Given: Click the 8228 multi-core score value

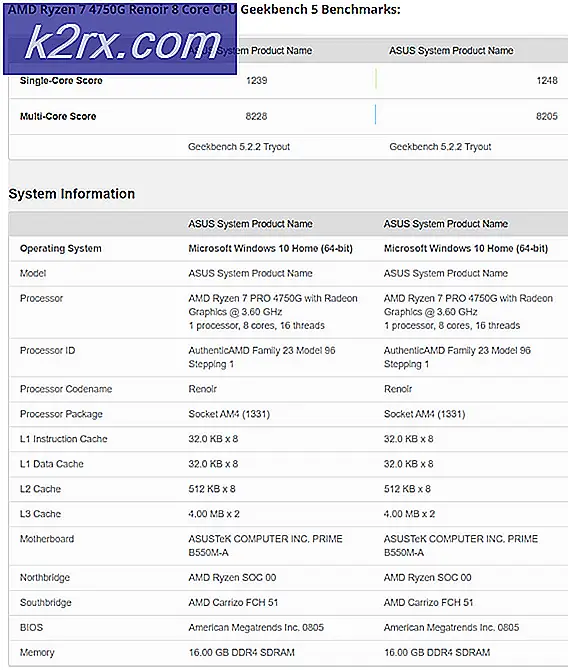Looking at the screenshot, I should 256,116.
